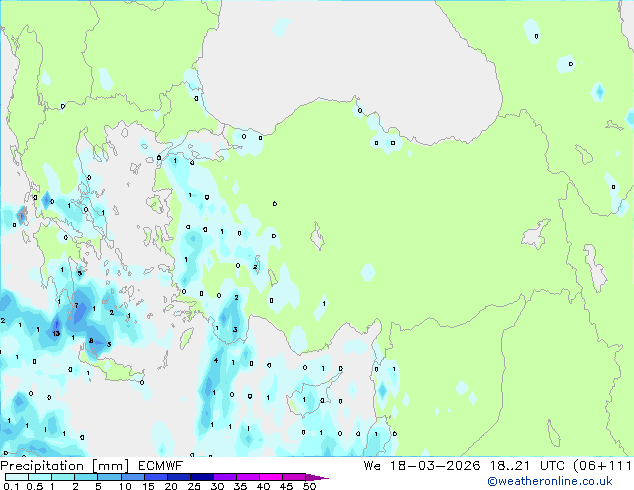Screen dimensions: 634x490
Task: Click the 1–2 mm legend color box
Action: [x=63, y=477]
